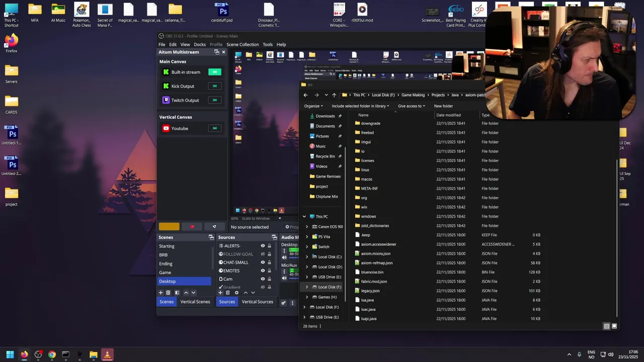Add a new source with the plus icon
Viewport: 644px width, 362px height.
click(220, 293)
